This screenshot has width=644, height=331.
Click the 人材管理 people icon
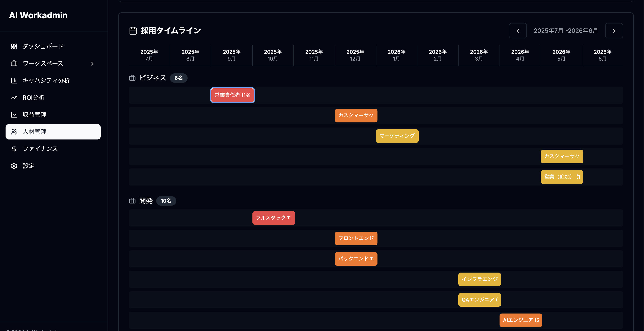click(x=14, y=132)
